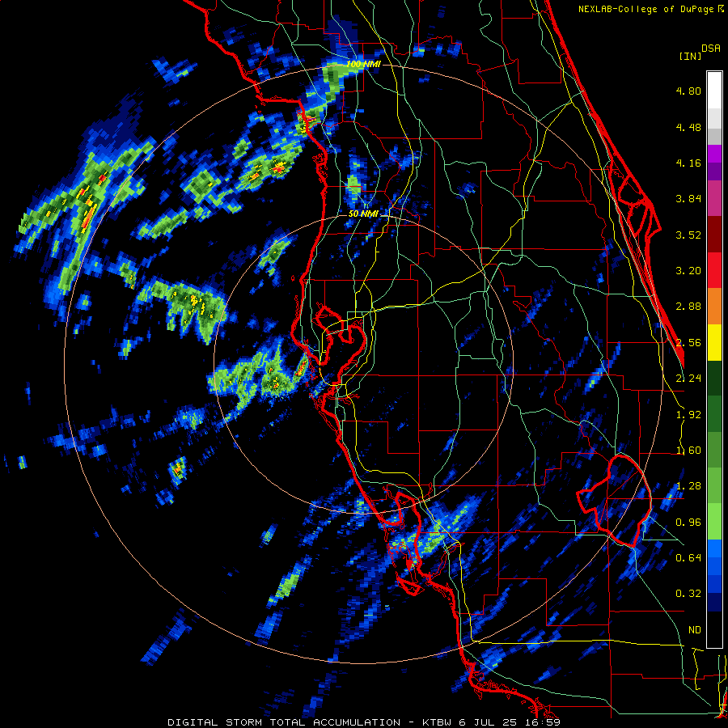Viewport: 728px width, 728px height.
Task: Click the 1.60 legend value
Action: pos(688,451)
